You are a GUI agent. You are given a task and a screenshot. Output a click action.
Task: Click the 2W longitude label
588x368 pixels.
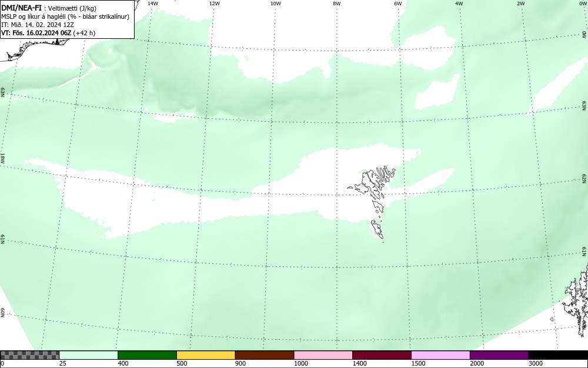520,4
